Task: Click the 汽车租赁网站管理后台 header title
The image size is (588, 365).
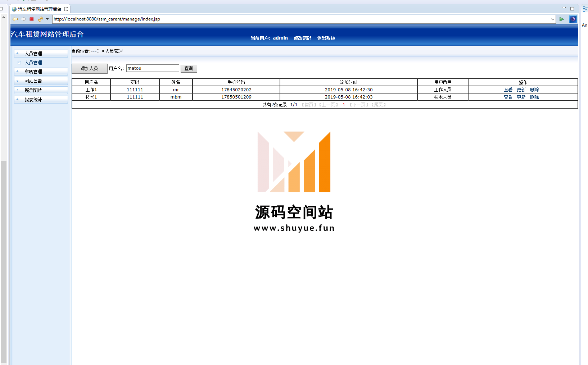Action: click(47, 34)
